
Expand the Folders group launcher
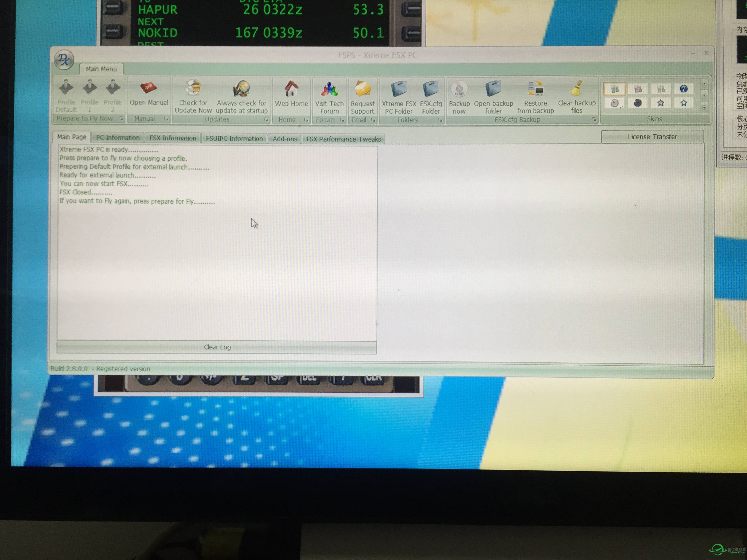click(440, 120)
